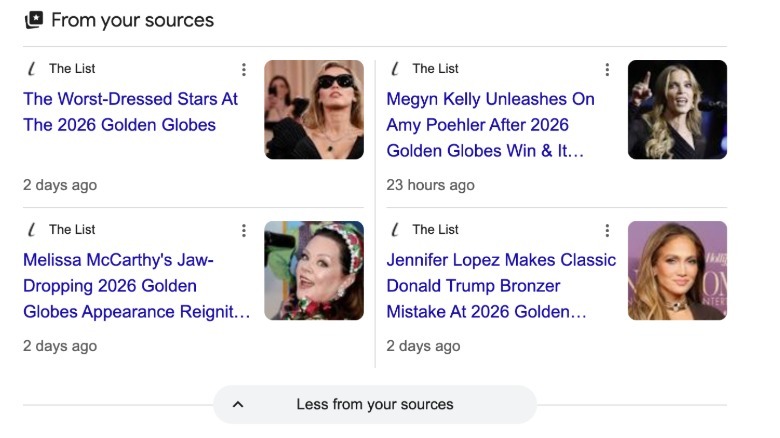Screen dimensions: 780x438
Task: Click The List favicon on Worst-Dressed Stars card
Action: point(32,69)
